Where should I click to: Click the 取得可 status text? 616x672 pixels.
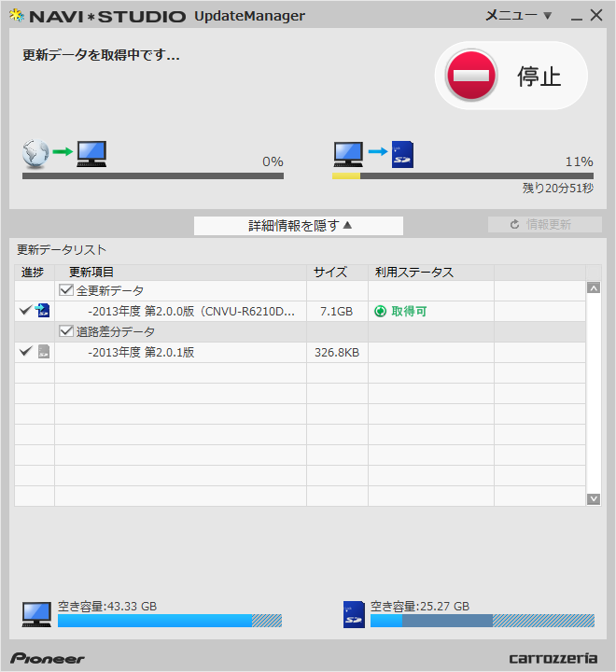(409, 311)
